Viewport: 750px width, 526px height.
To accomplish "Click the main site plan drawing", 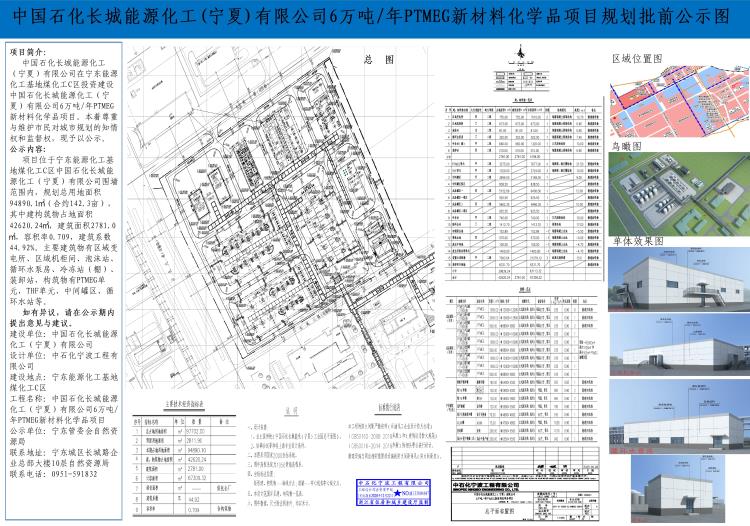I will 281,218.
